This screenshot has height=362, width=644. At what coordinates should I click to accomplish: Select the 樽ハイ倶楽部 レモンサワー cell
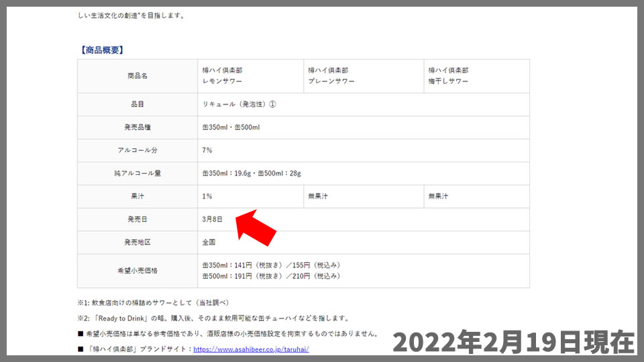[250, 76]
